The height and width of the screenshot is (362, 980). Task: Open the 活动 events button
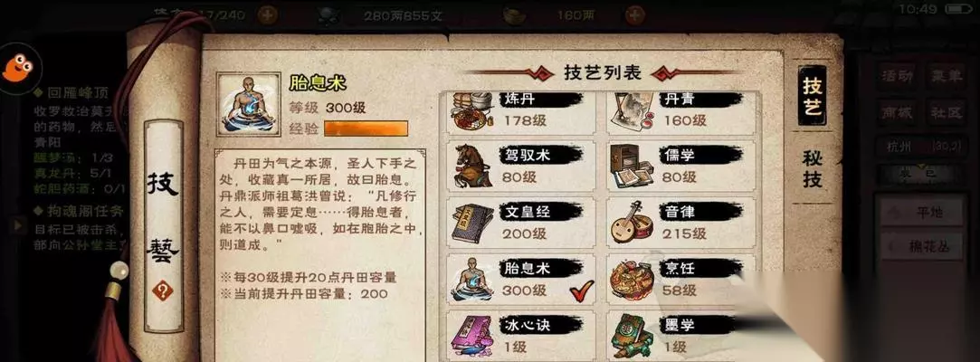(897, 76)
